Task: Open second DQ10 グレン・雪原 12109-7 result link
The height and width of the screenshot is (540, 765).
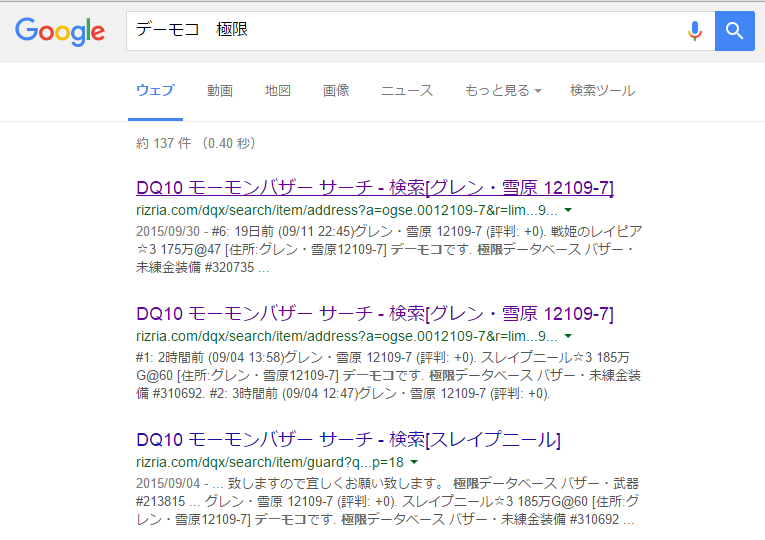Action: 375,314
